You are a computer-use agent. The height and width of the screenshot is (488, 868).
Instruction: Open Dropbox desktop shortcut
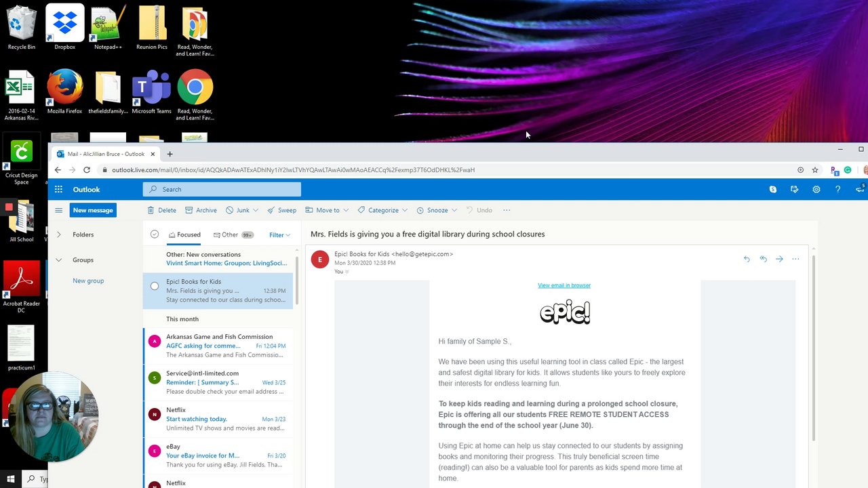tap(65, 27)
